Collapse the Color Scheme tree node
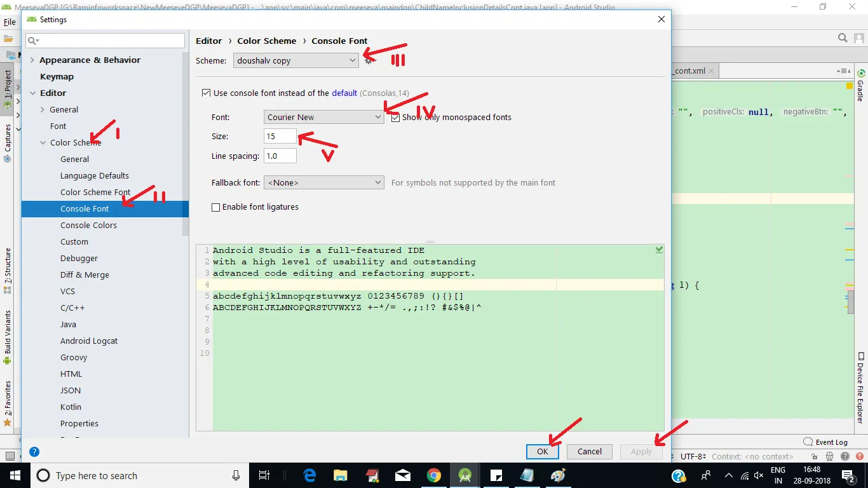Image resolution: width=868 pixels, height=488 pixels. tap(43, 143)
